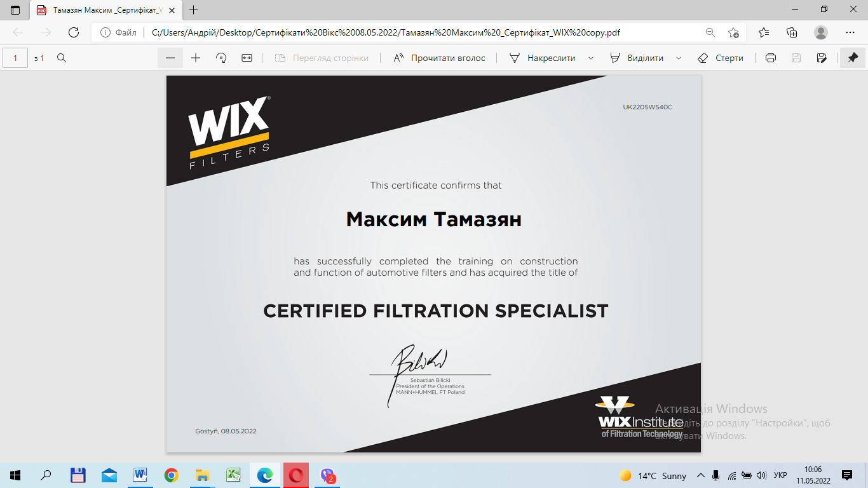Select the Стерти eraser tool
Screen dimensions: 868x488
[x=721, y=58]
